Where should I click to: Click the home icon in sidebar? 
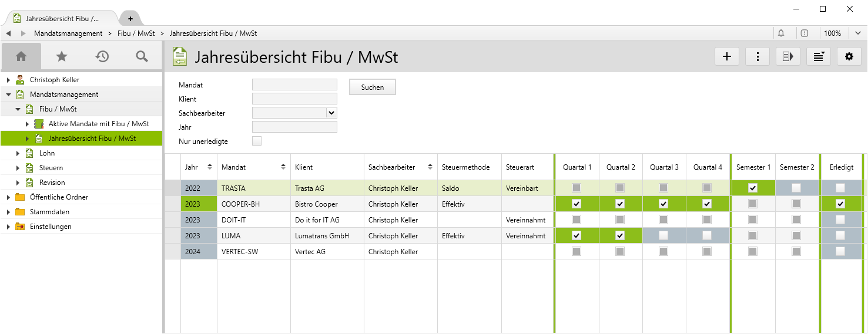21,56
